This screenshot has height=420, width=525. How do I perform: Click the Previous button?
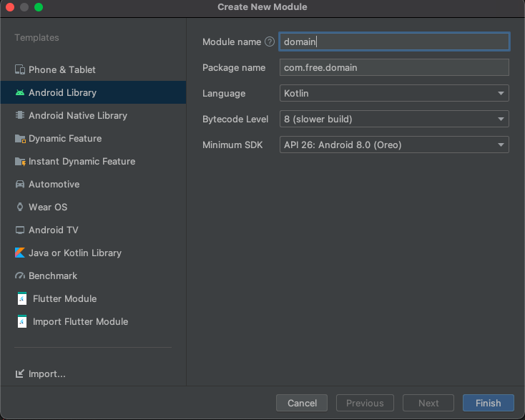[365, 403]
